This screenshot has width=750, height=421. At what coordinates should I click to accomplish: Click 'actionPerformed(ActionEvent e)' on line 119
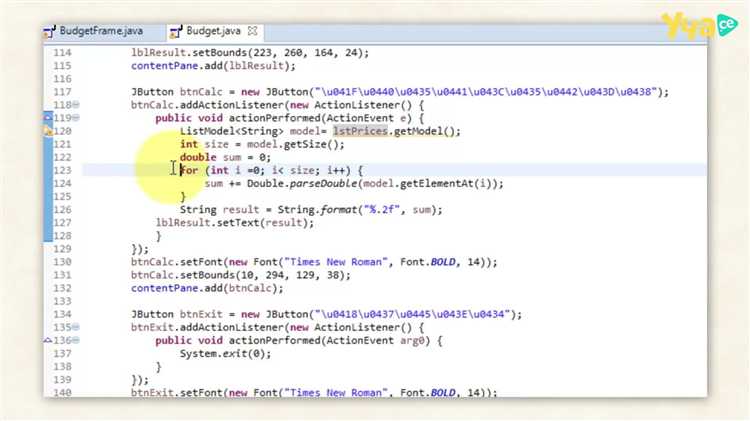(320, 118)
